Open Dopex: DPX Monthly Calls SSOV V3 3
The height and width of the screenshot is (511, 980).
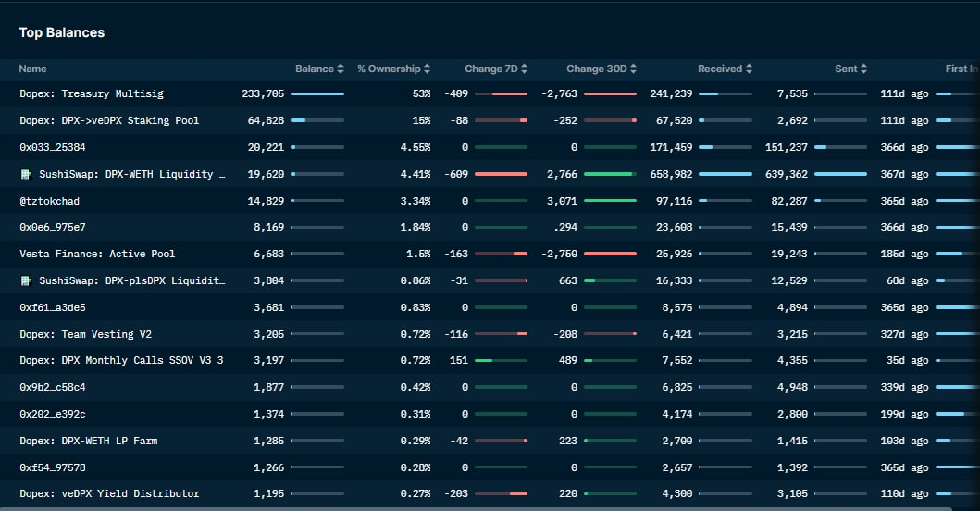point(121,360)
